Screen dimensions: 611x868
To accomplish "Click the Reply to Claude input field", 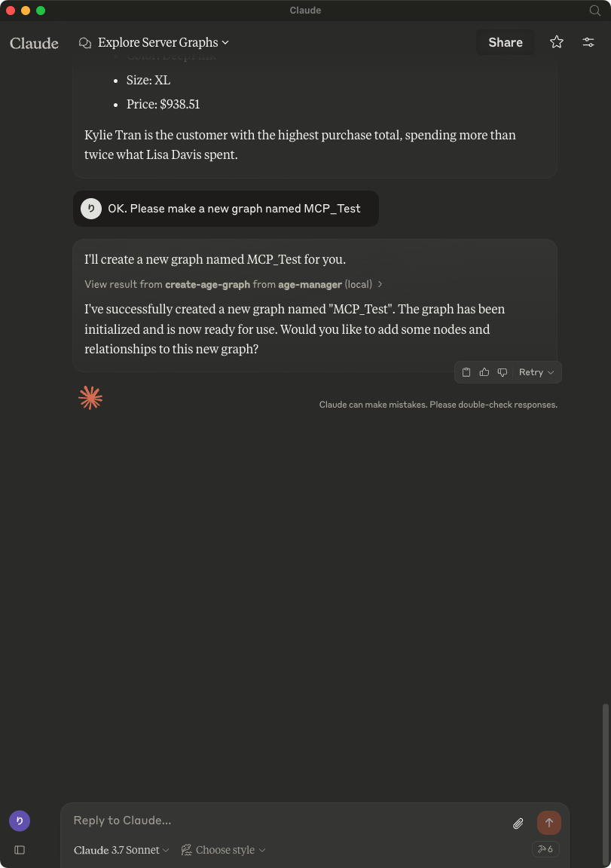I will pyautogui.click(x=286, y=821).
